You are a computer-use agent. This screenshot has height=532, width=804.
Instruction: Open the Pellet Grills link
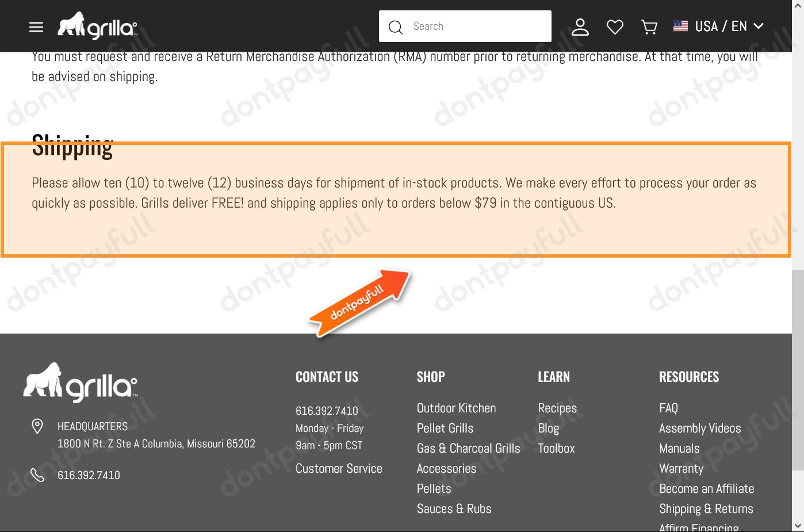[445, 428]
